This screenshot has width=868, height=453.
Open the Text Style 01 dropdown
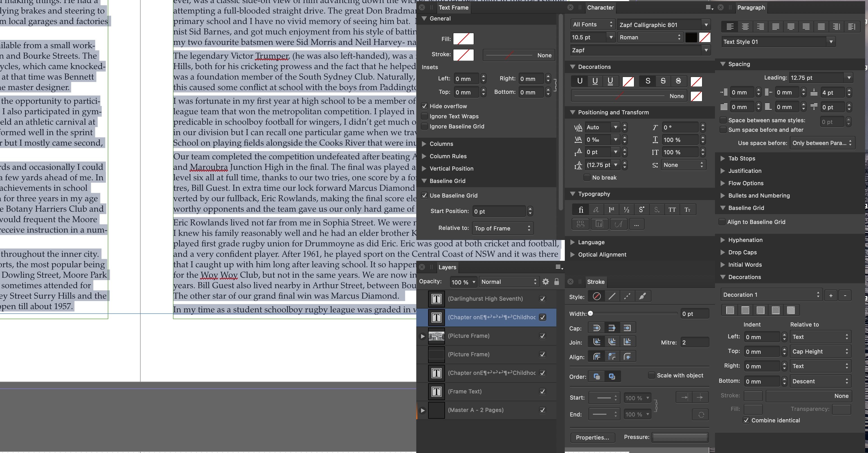pyautogui.click(x=831, y=42)
